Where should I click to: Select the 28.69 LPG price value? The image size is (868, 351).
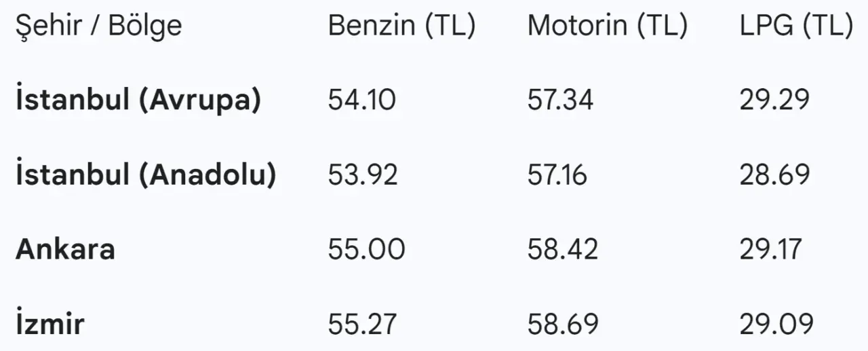pos(774,175)
